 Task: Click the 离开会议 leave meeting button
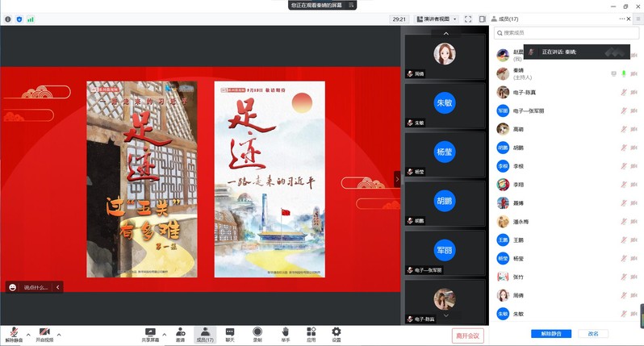[x=468, y=336]
